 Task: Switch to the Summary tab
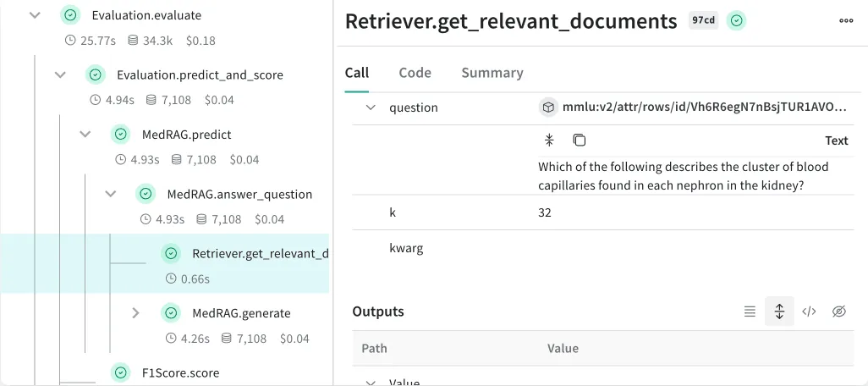492,73
